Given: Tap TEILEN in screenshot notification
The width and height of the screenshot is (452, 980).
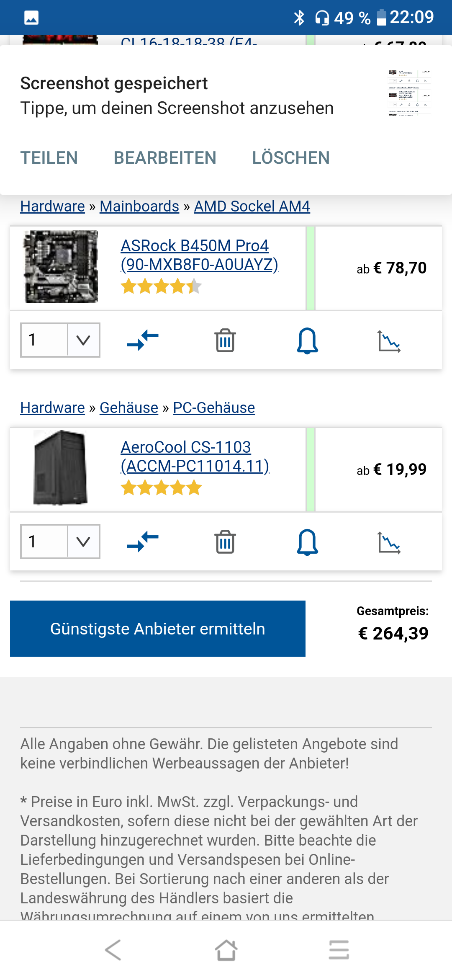Looking at the screenshot, I should (49, 158).
